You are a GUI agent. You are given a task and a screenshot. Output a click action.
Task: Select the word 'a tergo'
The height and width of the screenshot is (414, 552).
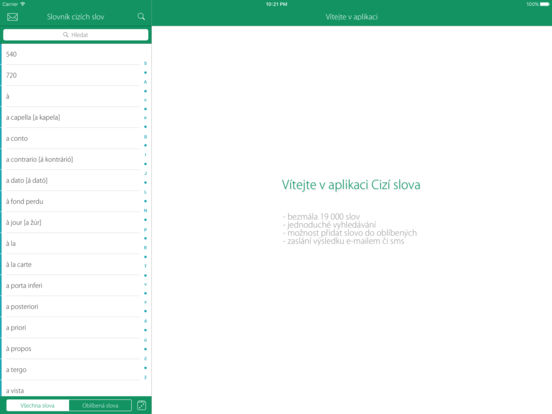(x=72, y=370)
